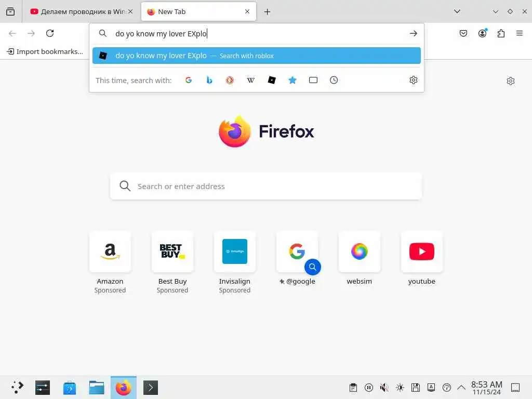Image resolution: width=532 pixels, height=399 pixels.
Task: Go forward to the next page
Action: pos(31,33)
